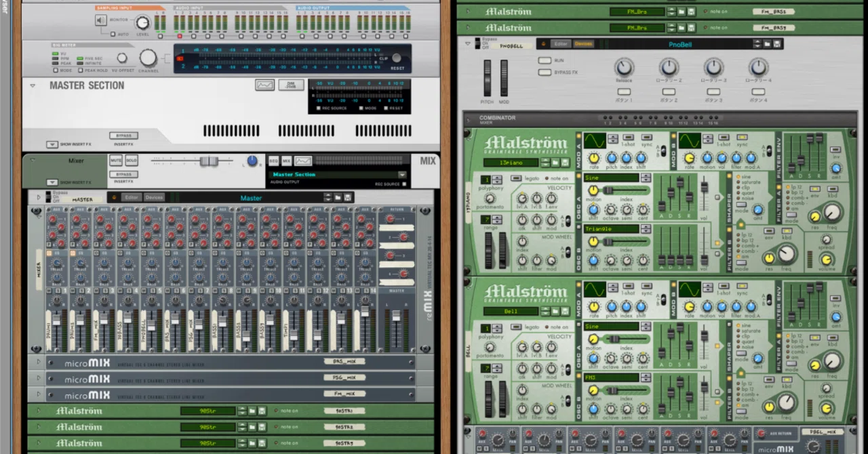
Task: Collapse the Master Section device
Action: click(x=32, y=85)
